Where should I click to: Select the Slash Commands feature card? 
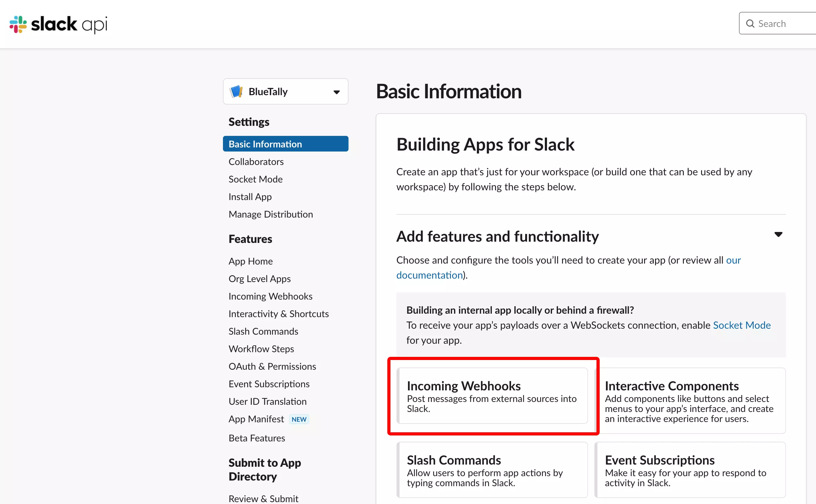click(492, 470)
